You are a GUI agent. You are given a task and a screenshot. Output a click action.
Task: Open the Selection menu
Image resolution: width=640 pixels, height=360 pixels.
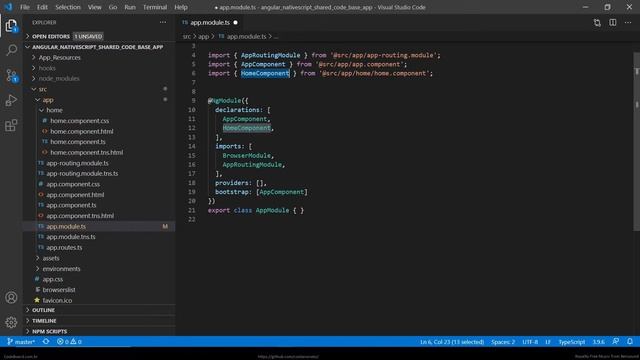68,7
